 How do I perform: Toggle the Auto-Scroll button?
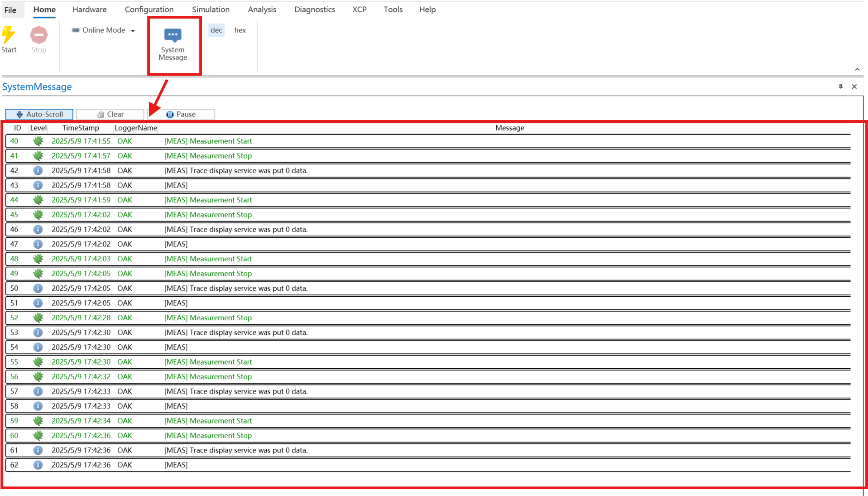(x=39, y=114)
